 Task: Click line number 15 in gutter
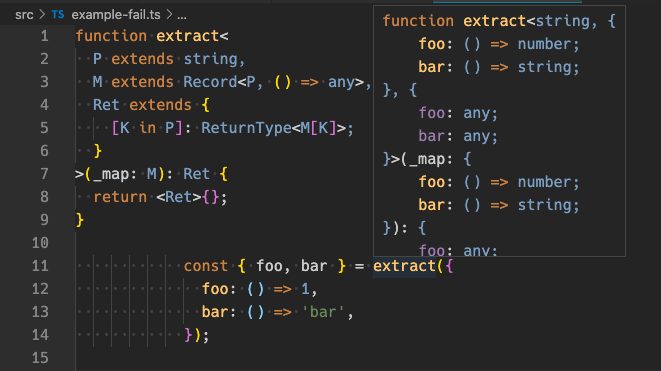[40, 358]
